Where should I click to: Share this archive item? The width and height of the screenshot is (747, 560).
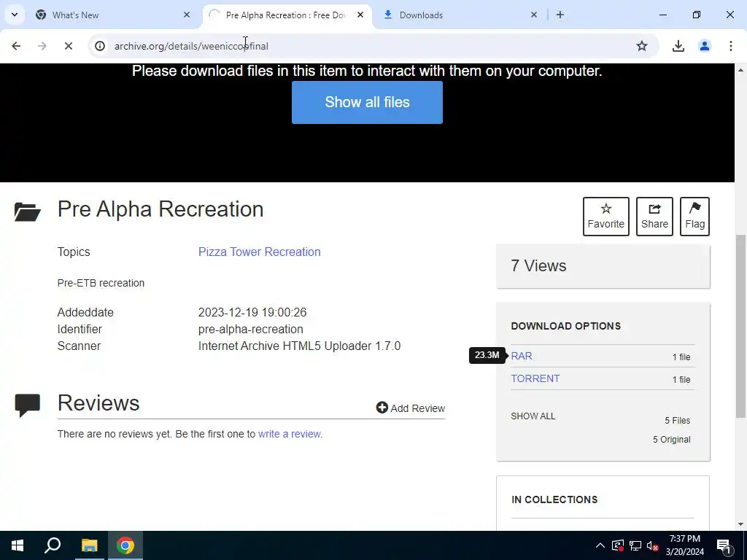(654, 217)
